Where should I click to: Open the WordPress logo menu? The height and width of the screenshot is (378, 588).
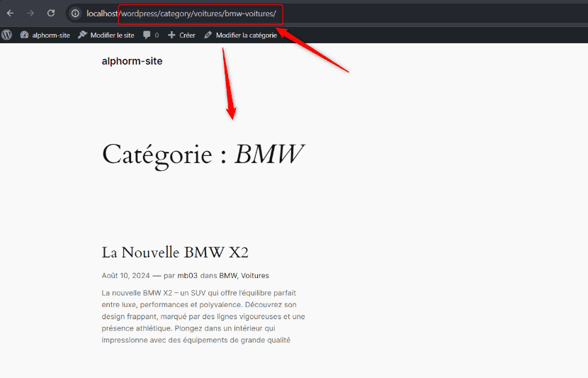point(7,35)
